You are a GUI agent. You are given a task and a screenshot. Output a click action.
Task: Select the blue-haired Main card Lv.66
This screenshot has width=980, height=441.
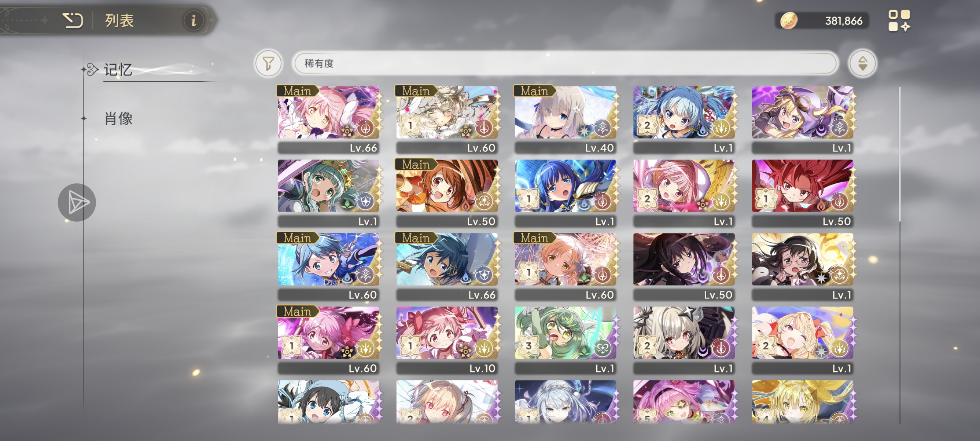pyautogui.click(x=447, y=266)
